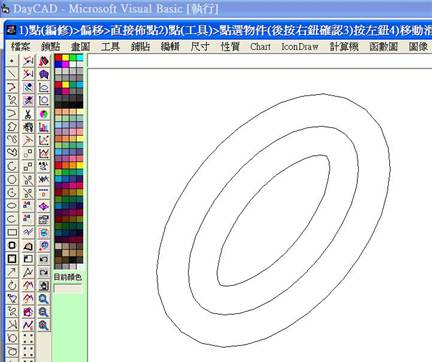Zoom in with the plus magnifier

(x=44, y=299)
